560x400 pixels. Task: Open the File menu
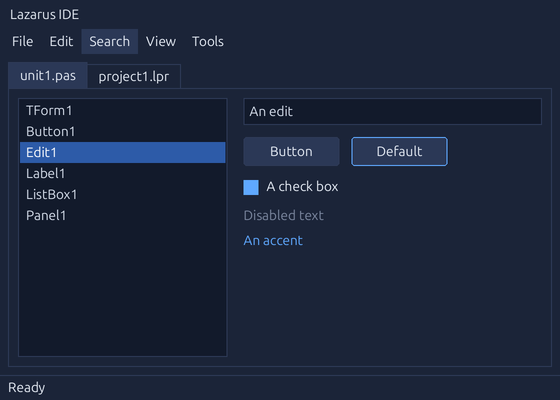(x=22, y=41)
